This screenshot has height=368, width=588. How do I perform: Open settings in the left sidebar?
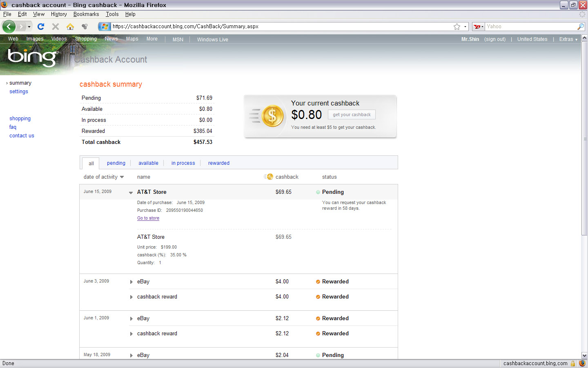tap(19, 92)
